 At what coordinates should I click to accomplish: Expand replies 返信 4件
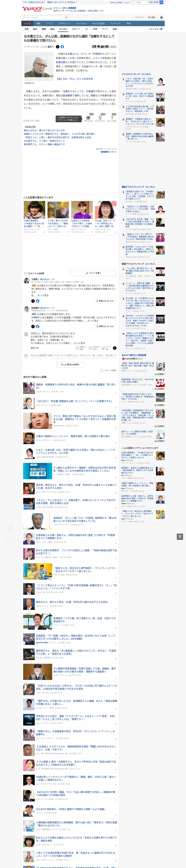click(x=34, y=348)
